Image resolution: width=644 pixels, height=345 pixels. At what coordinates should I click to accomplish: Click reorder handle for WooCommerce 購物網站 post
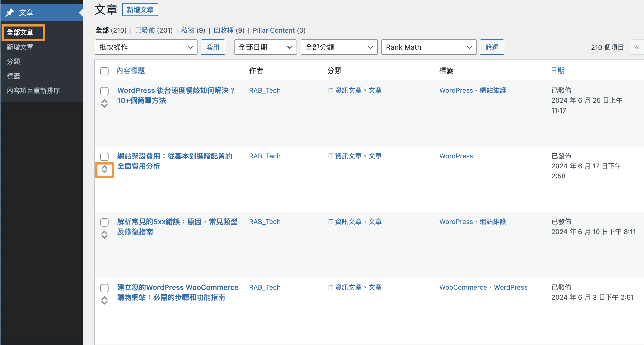104,300
